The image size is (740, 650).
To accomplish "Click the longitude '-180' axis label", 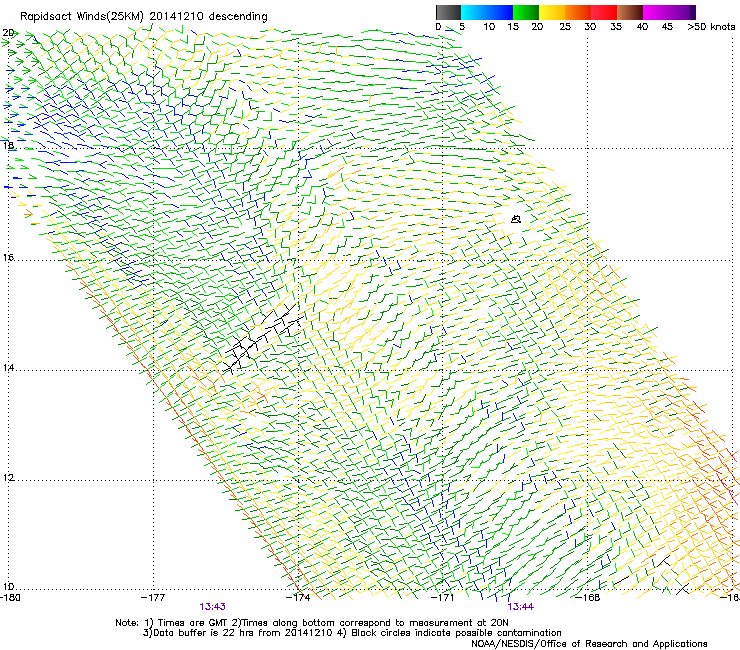I will click(10, 598).
